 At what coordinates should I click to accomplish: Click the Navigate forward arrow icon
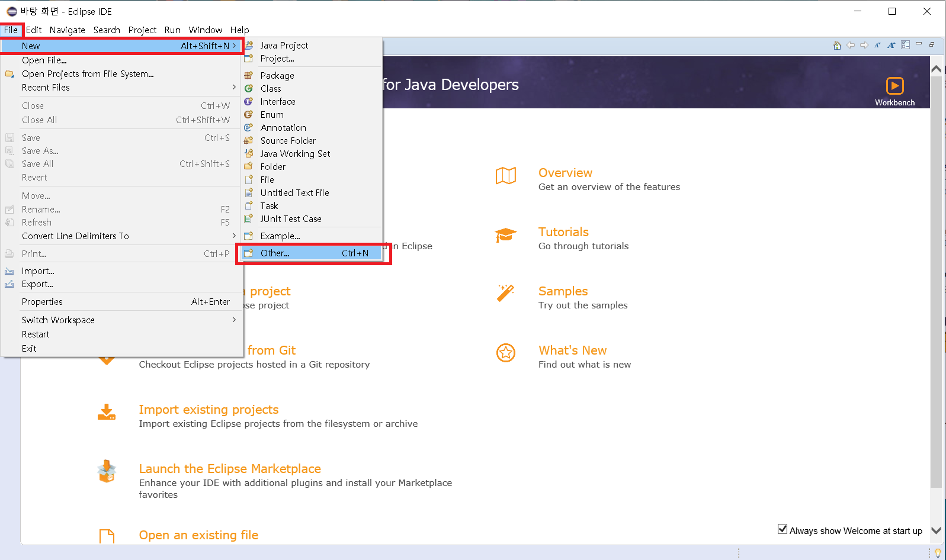[864, 45]
